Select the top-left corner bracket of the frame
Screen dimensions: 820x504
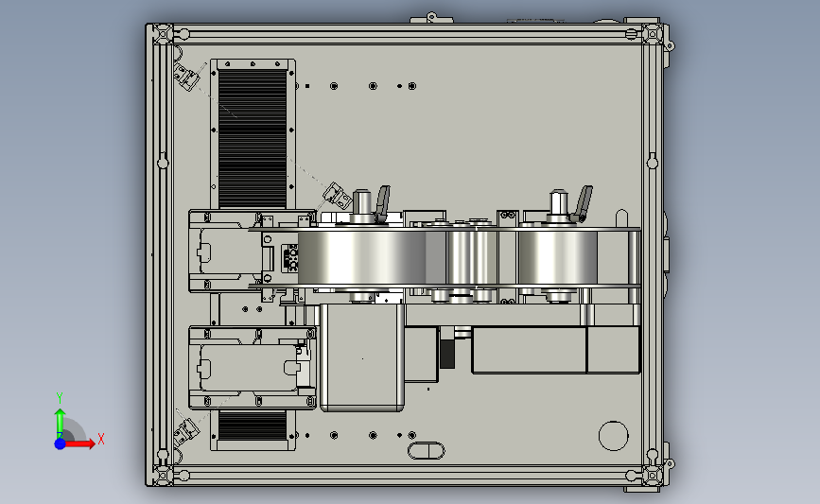click(x=164, y=34)
